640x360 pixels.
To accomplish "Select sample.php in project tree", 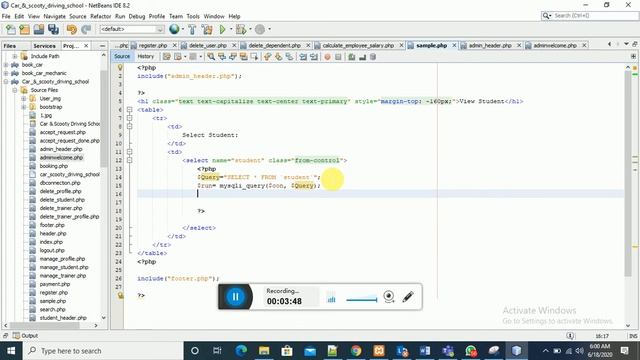I will [53, 301].
